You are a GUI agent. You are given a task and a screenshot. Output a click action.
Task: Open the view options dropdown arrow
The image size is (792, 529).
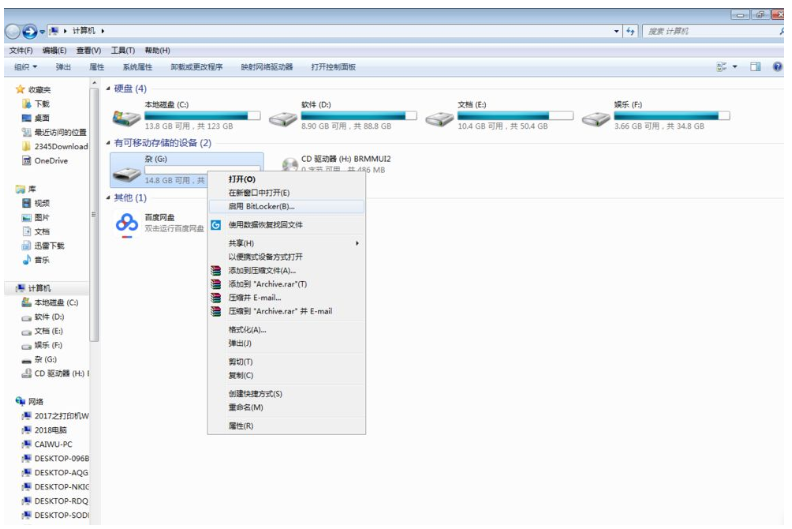point(735,67)
